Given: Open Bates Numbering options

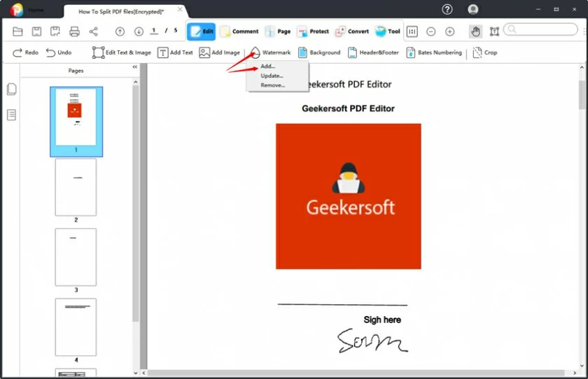Looking at the screenshot, I should pyautogui.click(x=434, y=52).
